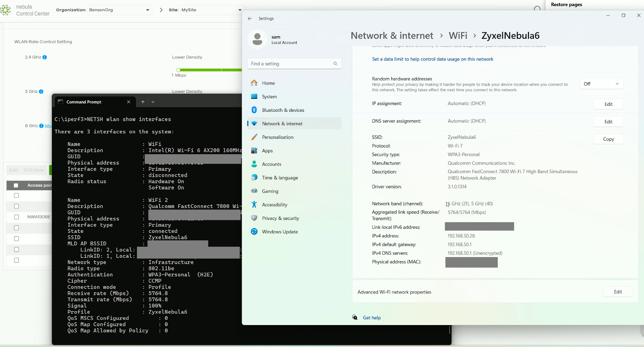Click the 5764/5764 (Mbps) link speed value

click(467, 213)
